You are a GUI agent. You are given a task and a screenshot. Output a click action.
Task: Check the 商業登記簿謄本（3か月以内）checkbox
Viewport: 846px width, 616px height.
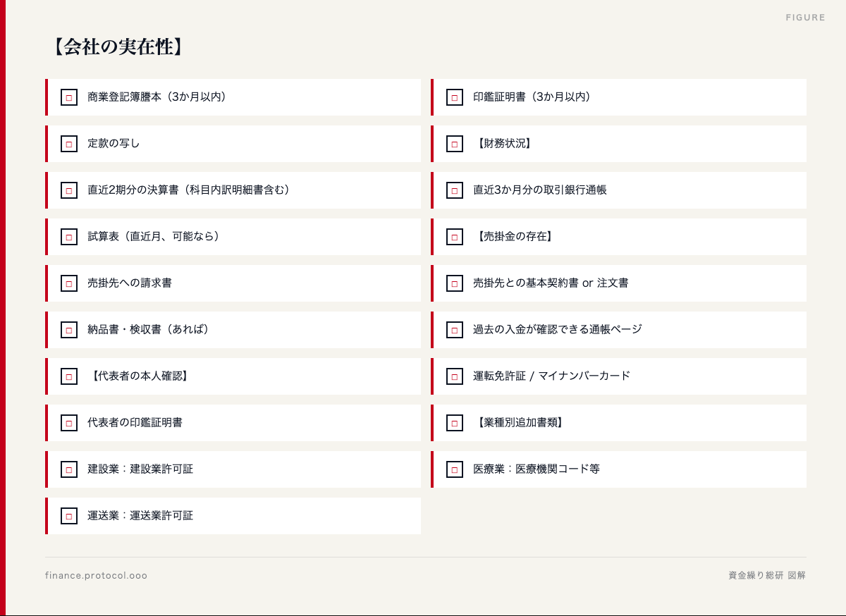pos(68,97)
